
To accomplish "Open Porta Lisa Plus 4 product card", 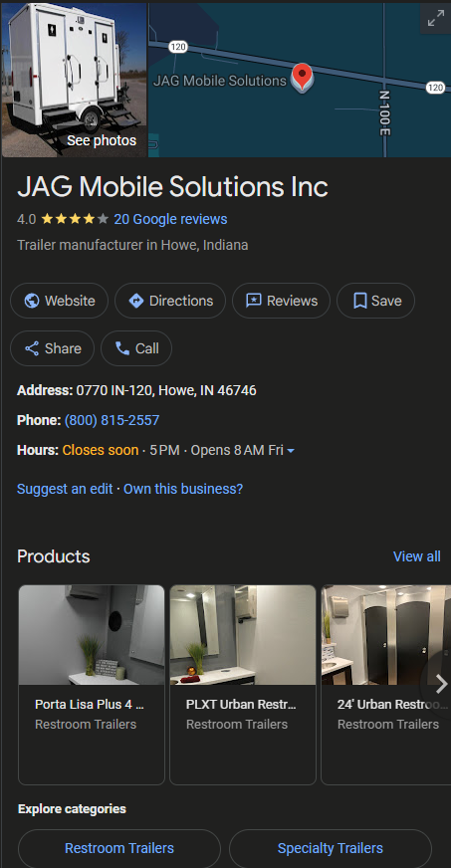I will (x=92, y=685).
